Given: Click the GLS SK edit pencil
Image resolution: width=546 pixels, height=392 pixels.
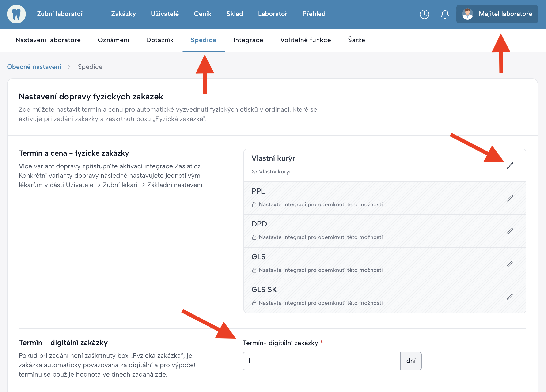Looking at the screenshot, I should 510,297.
